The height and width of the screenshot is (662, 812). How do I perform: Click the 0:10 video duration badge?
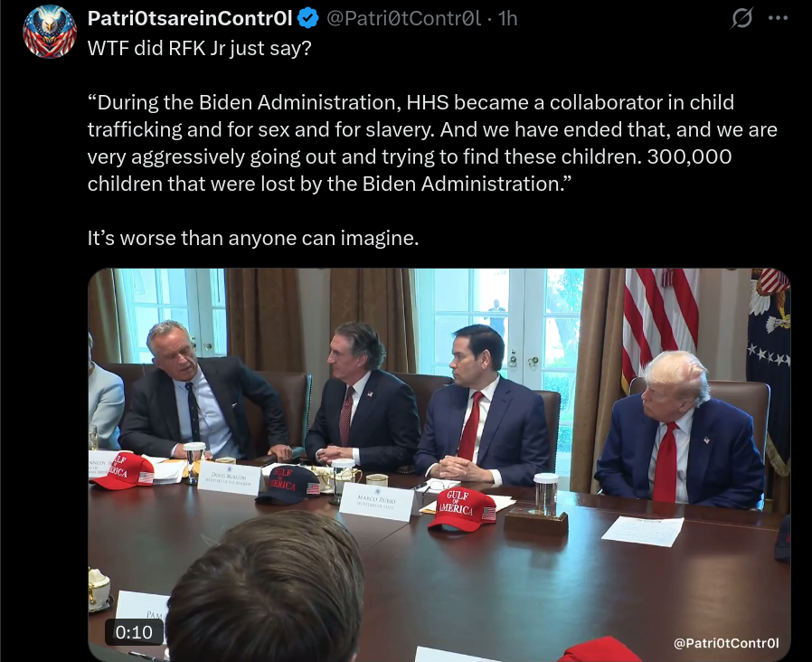pyautogui.click(x=134, y=632)
